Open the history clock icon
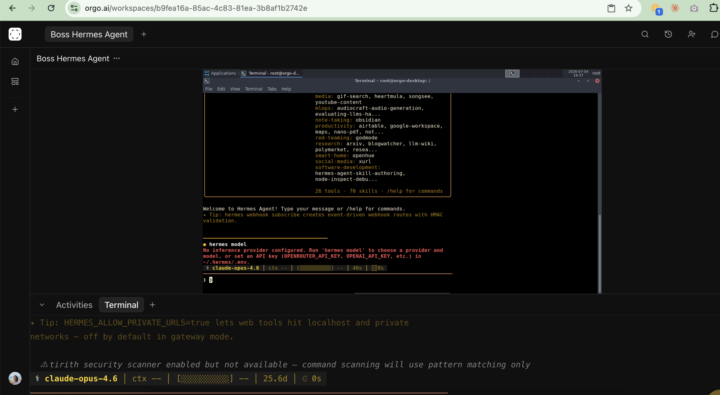Image resolution: width=720 pixels, height=395 pixels. pyautogui.click(x=668, y=34)
